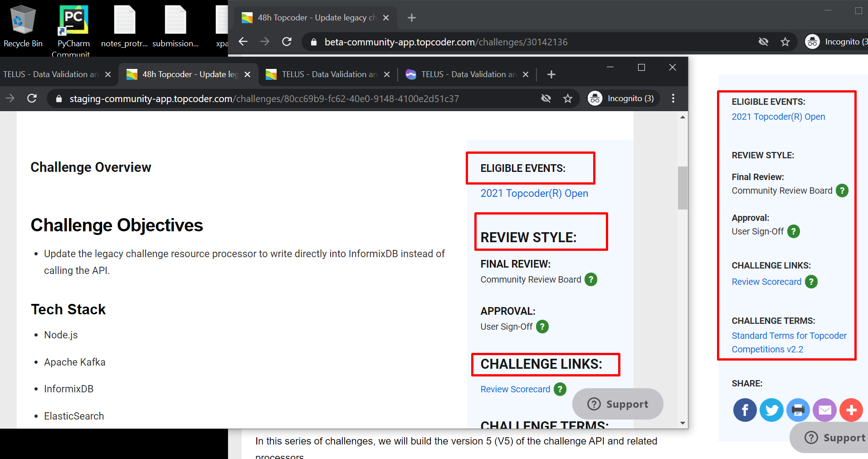Click help icon beside Review Scorecard front window
Image resolution: width=868 pixels, height=459 pixels.
560,389
